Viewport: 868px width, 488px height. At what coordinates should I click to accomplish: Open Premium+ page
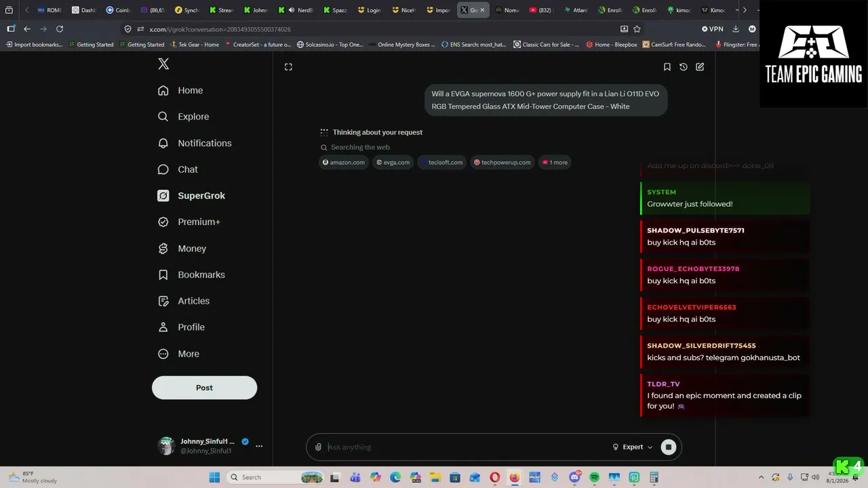pos(189,222)
